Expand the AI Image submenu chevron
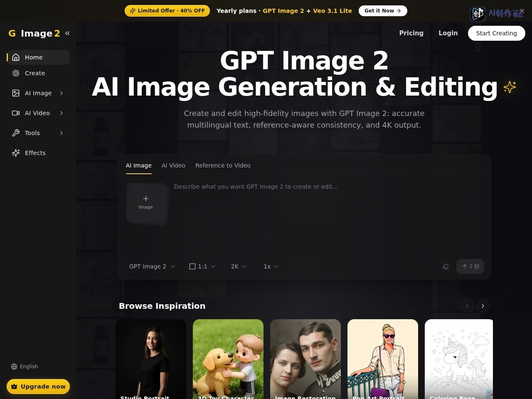Image resolution: width=532 pixels, height=399 pixels. coord(62,93)
